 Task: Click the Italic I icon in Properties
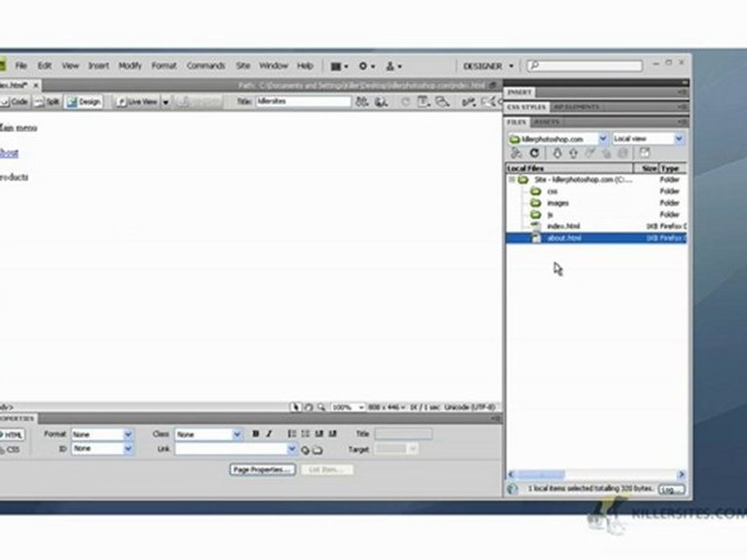point(269,434)
